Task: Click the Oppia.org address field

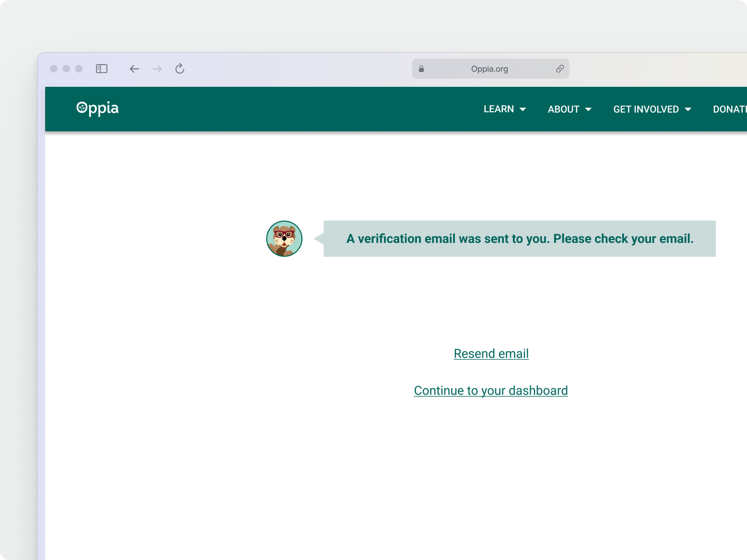Action: pyautogui.click(x=489, y=69)
